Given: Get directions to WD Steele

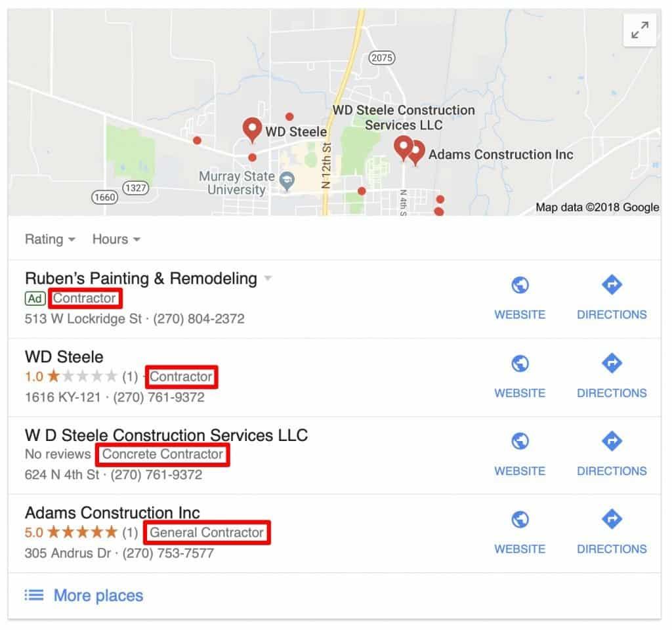Looking at the screenshot, I should point(612,377).
